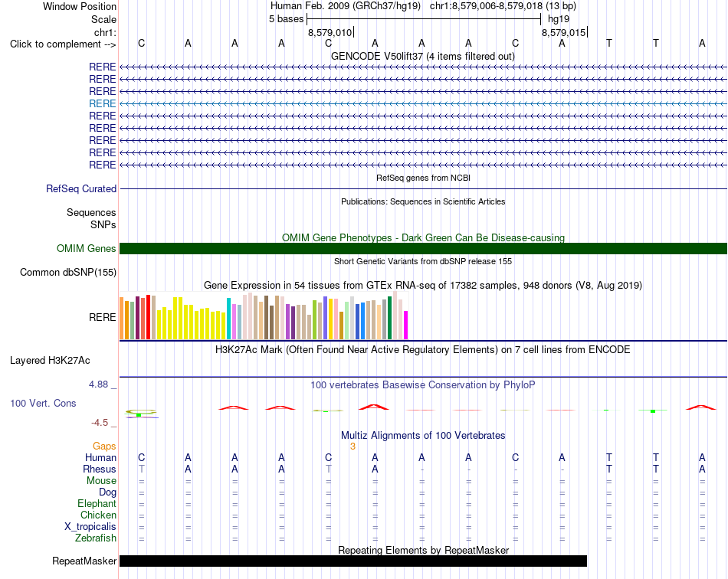Select the Elephant species label
The height and width of the screenshot is (579, 728).
(97, 503)
